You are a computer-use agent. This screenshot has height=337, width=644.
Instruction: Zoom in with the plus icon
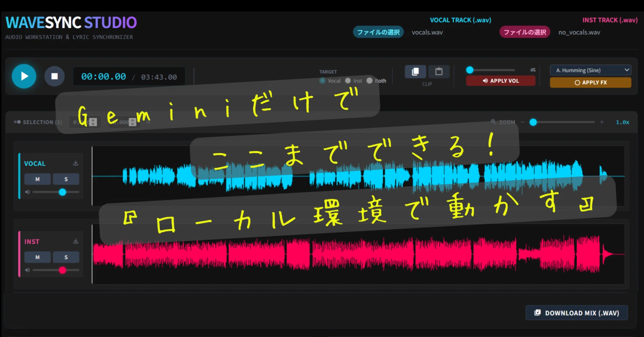tap(602, 122)
